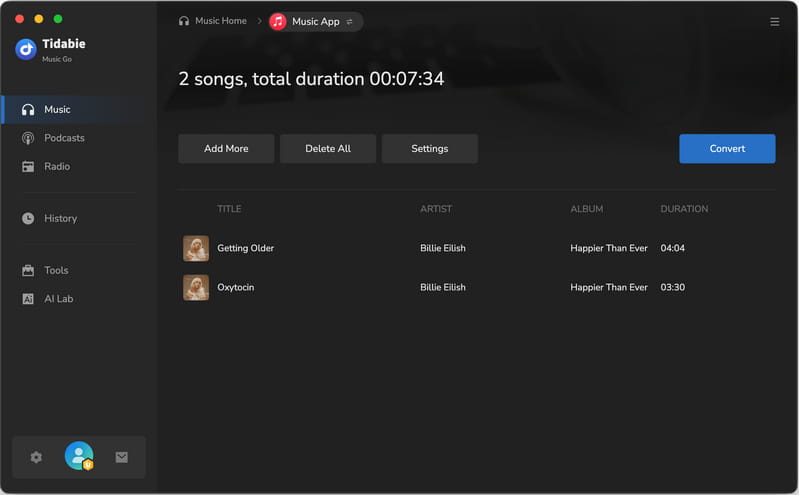Click the mail envelope icon
Viewport: 799px width, 495px height.
point(121,457)
